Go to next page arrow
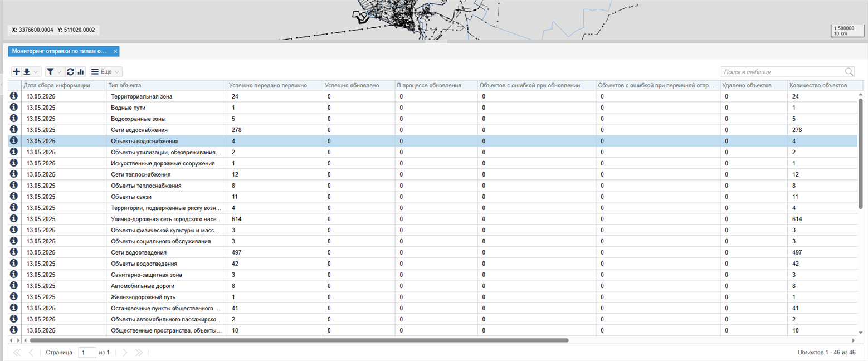 pos(125,353)
